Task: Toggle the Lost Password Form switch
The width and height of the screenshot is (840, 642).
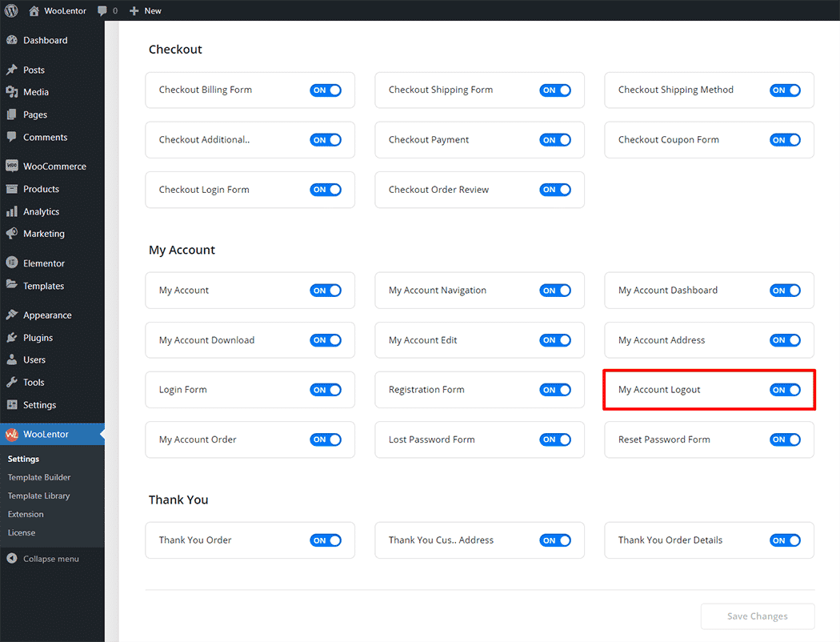Action: (x=555, y=439)
